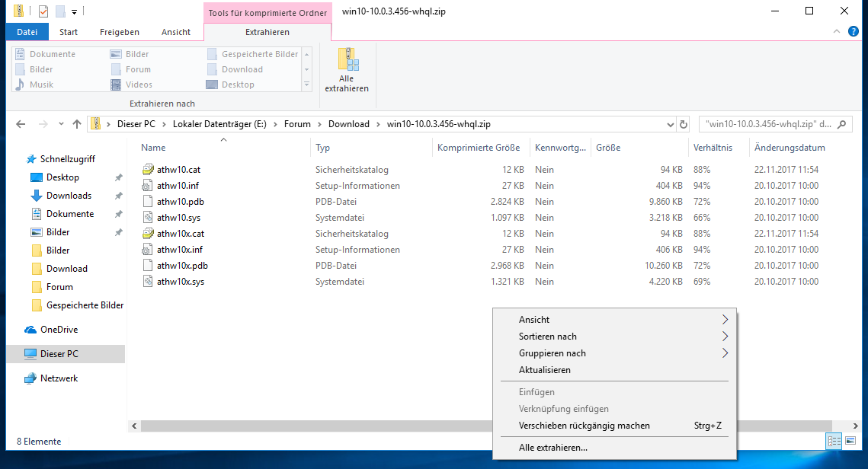
Task: Open the Datei tab
Action: (27, 31)
